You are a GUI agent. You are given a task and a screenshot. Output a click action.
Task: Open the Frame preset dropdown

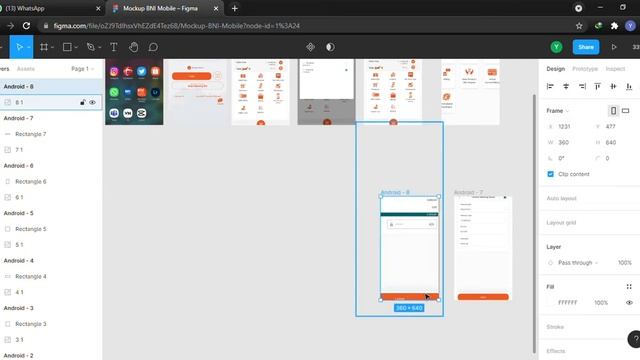coord(558,111)
